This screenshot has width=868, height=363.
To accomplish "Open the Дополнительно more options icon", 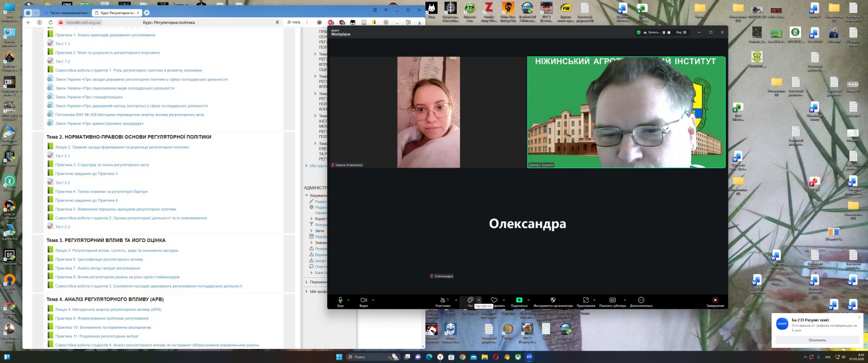I will (x=641, y=300).
